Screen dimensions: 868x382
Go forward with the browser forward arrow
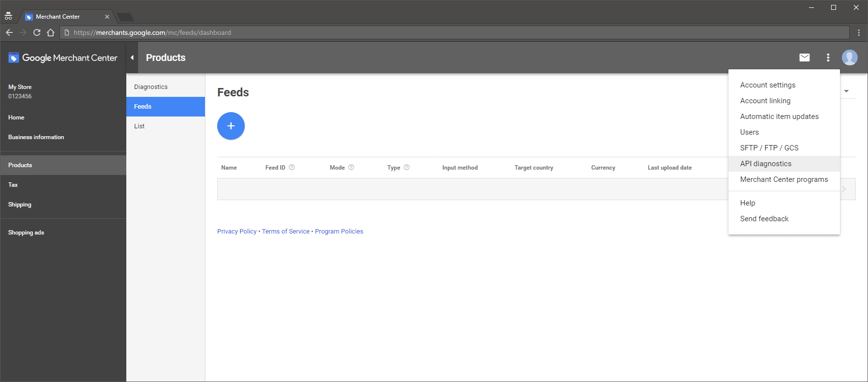[23, 32]
